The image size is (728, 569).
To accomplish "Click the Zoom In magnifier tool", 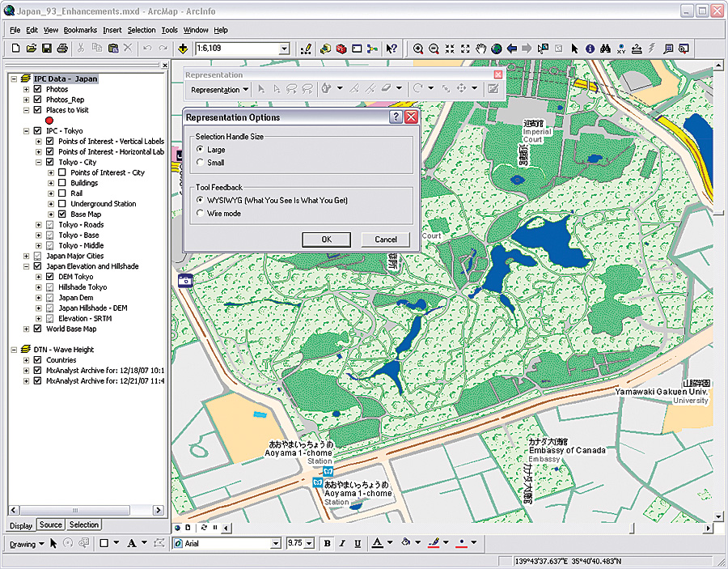I will 418,49.
